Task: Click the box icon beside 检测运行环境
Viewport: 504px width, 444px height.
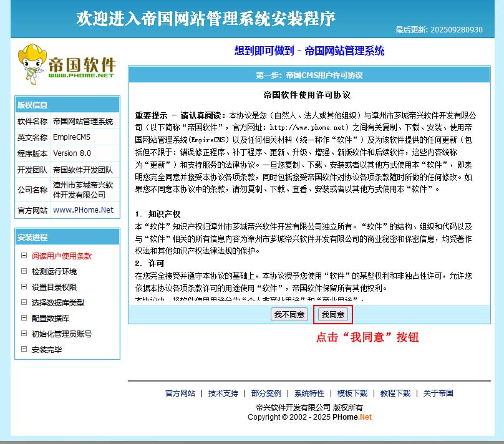Action: (x=24, y=271)
